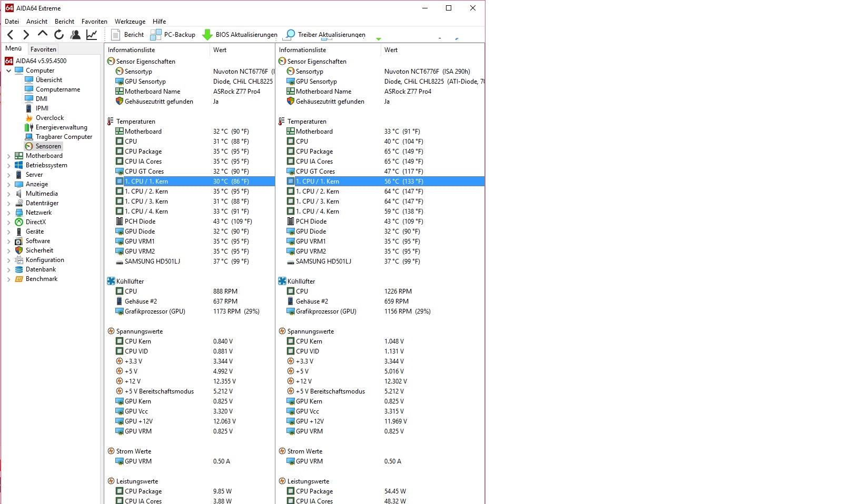Click right Leistungswerte section icon

coord(282,481)
